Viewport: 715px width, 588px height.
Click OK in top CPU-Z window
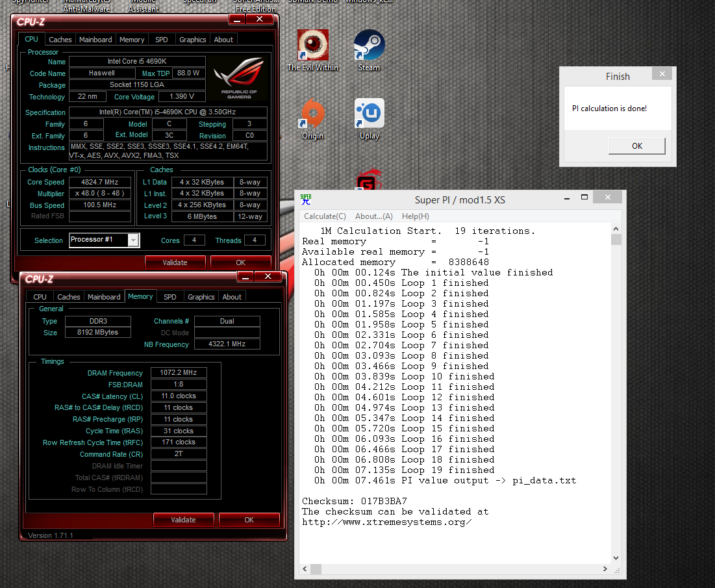point(241,262)
